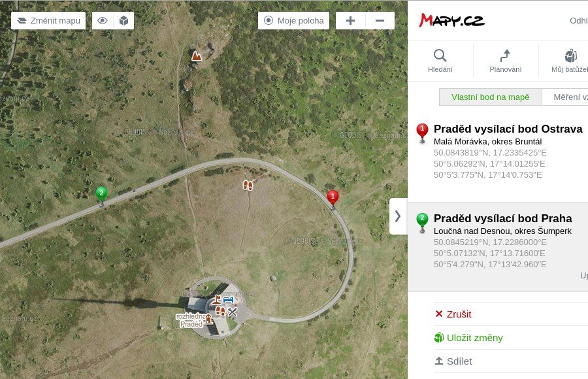The width and height of the screenshot is (588, 379).
Task: Open Hledání search tool
Action: coord(440,61)
